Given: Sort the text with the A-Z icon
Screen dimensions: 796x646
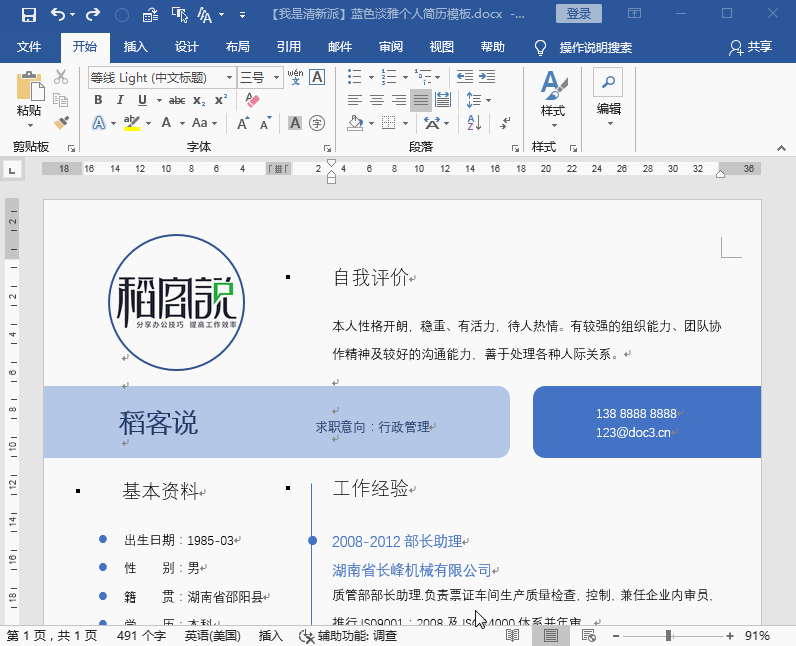Looking at the screenshot, I should click(x=474, y=123).
